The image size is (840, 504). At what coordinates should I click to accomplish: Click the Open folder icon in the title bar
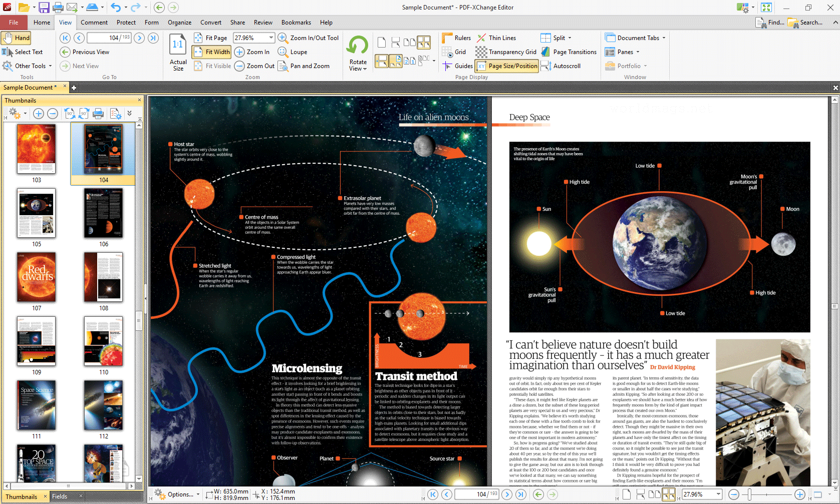[23, 8]
